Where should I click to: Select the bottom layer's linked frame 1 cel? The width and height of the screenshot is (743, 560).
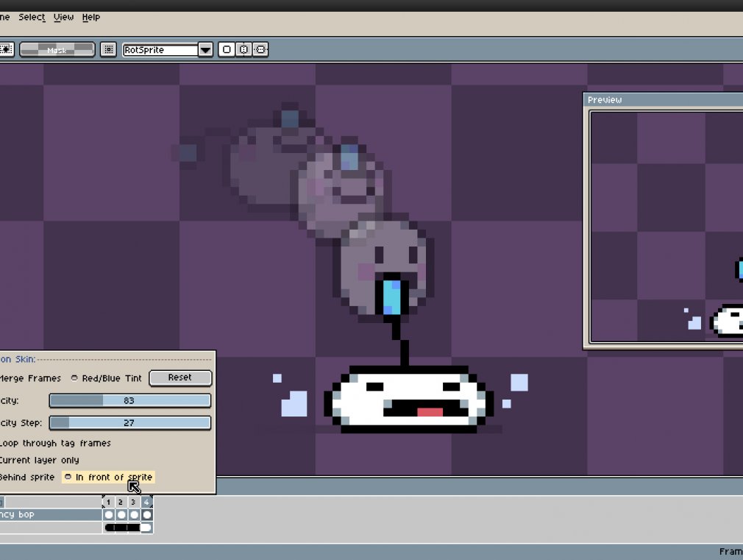109,528
